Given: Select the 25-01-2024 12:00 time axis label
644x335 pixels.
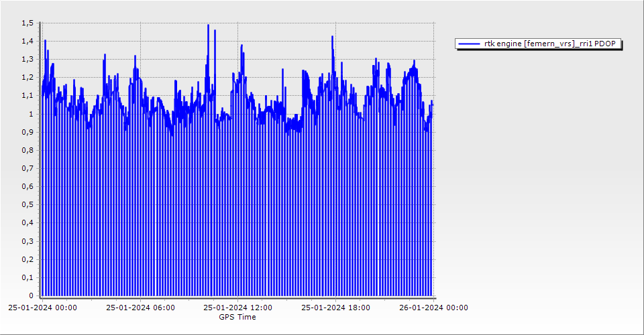Looking at the screenshot, I should coord(238,308).
